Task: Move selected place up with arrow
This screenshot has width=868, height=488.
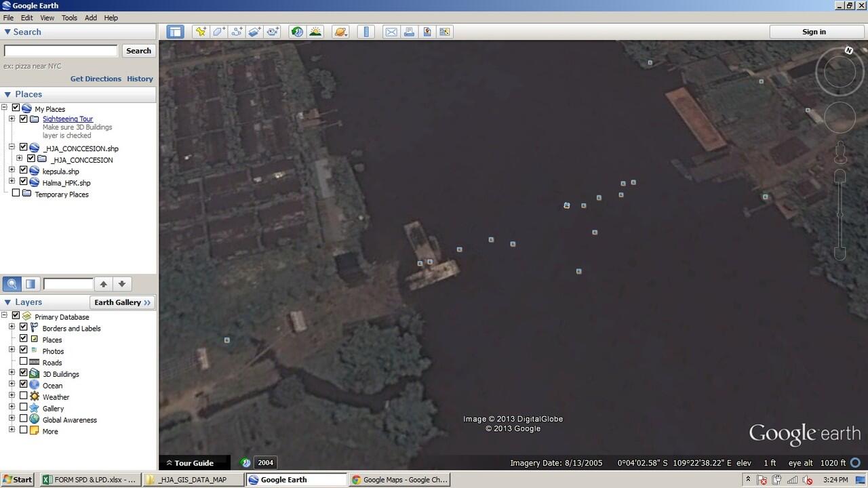Action: (104, 284)
